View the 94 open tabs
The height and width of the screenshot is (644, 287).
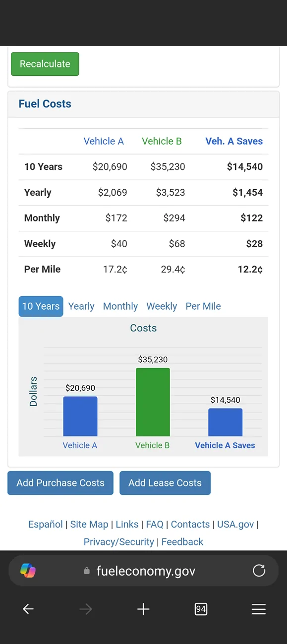[x=201, y=609]
